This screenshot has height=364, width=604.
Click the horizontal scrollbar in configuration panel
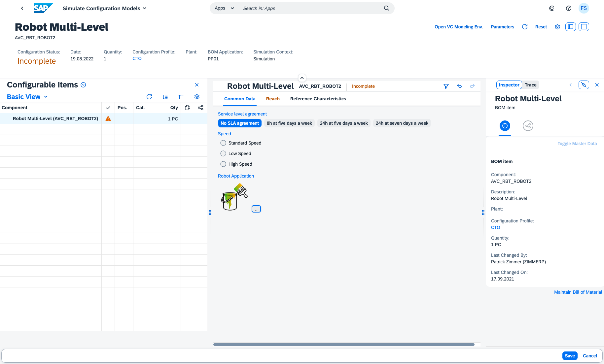tap(344, 345)
